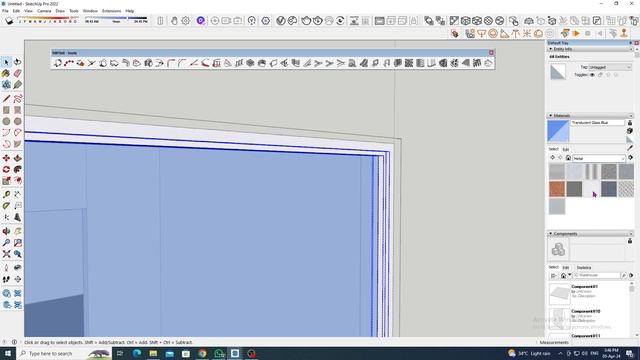This screenshot has width=640, height=360.
Task: Select the arrow Select tool
Action: tap(6, 62)
